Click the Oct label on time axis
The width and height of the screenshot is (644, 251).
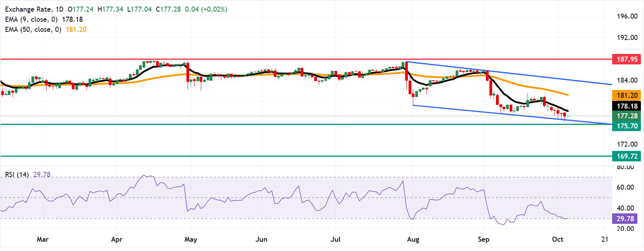(x=558, y=239)
